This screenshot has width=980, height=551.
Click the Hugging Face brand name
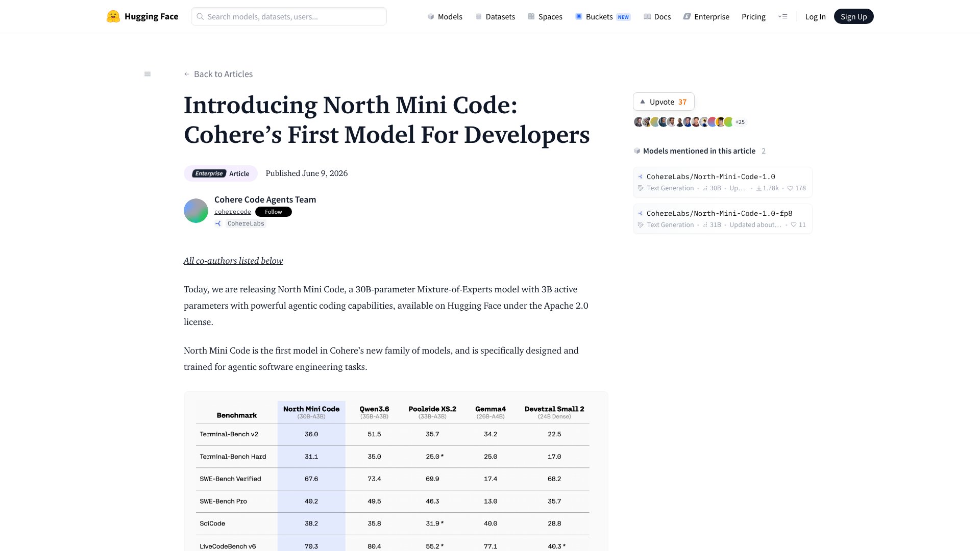(x=152, y=16)
